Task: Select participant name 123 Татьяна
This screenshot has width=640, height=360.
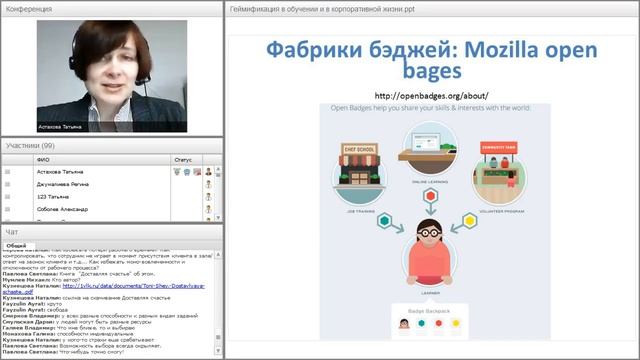Action: (x=53, y=197)
